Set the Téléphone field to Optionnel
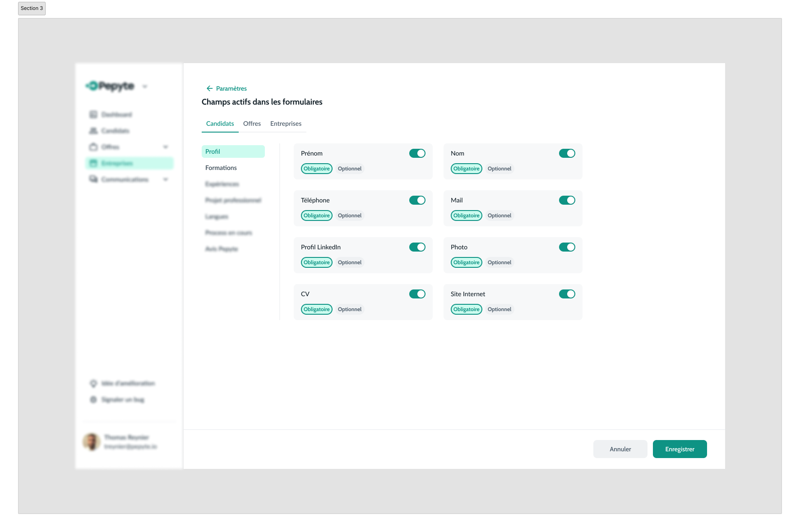This screenshot has height=532, width=800. pyautogui.click(x=350, y=216)
